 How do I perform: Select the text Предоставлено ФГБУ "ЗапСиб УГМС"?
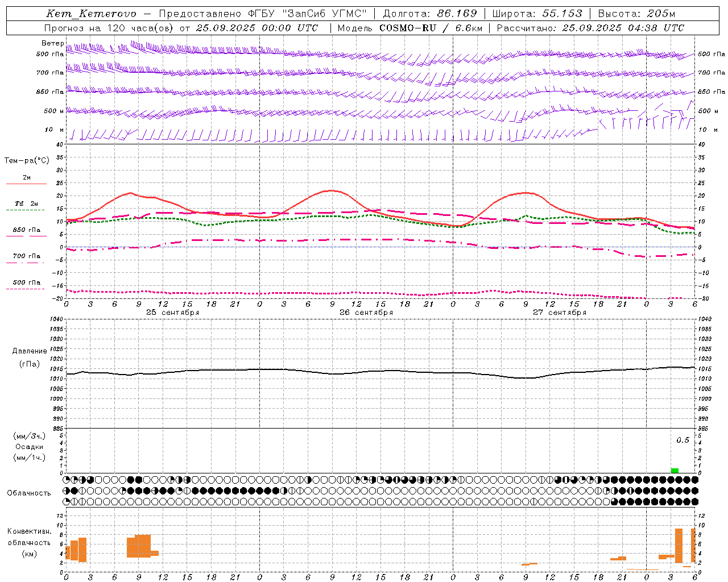point(263,14)
